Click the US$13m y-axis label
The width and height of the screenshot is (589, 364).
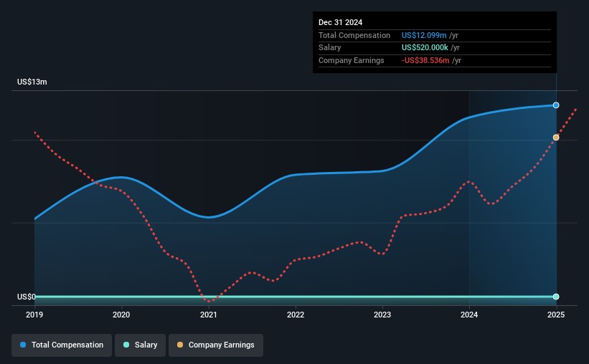(32, 82)
